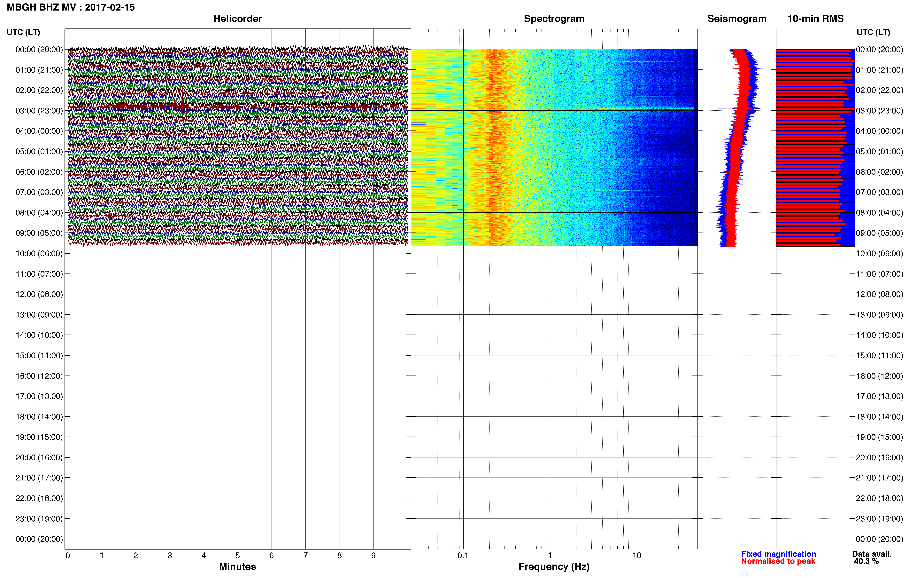Viewport: 924px width, 578px height.
Task: Click '03:00 (23:00)' on the left time axis
Action: (x=39, y=111)
